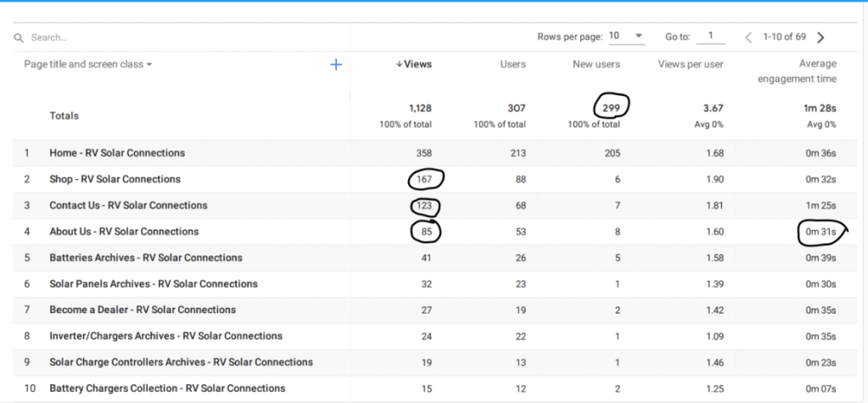Click the blue plus add dimension icon

tap(336, 64)
